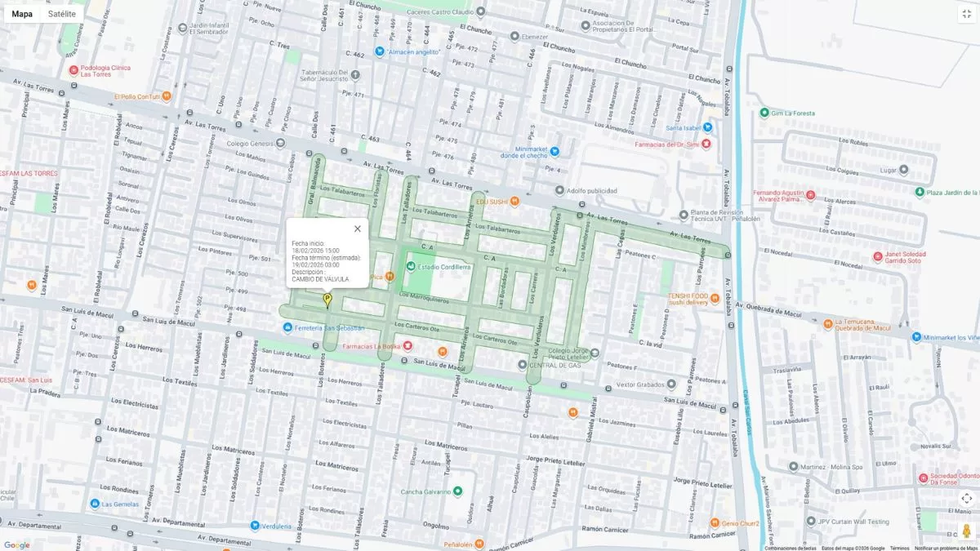Screen dimensions: 980x551
Task: Open the Términos link
Action: tap(899, 548)
